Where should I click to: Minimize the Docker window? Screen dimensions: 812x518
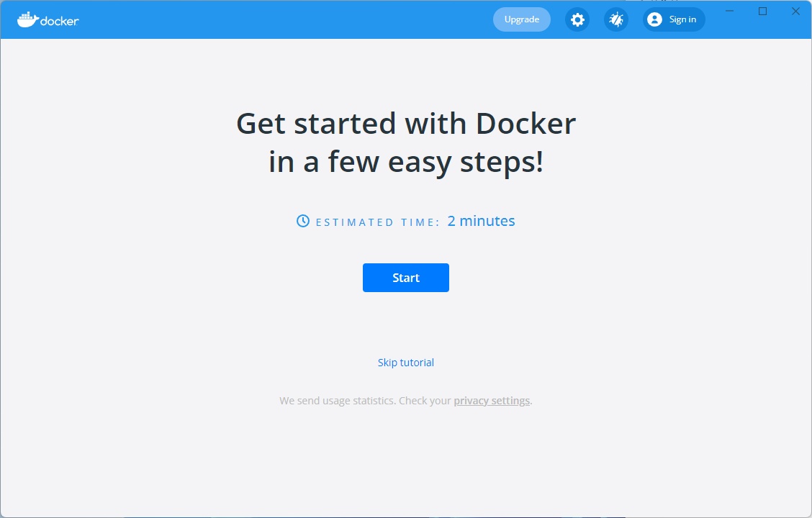click(x=730, y=11)
